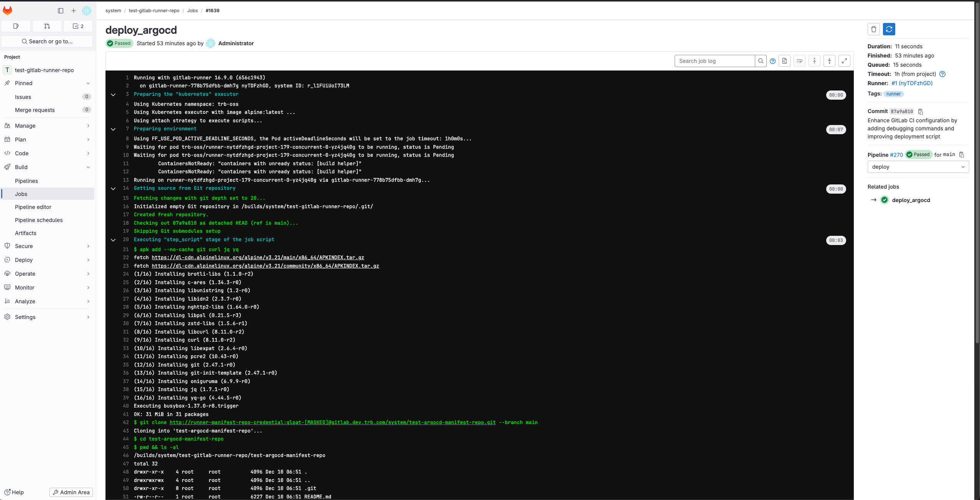The width and height of the screenshot is (980, 500).
Task: Erase job log with trash icon
Action: [x=873, y=29]
